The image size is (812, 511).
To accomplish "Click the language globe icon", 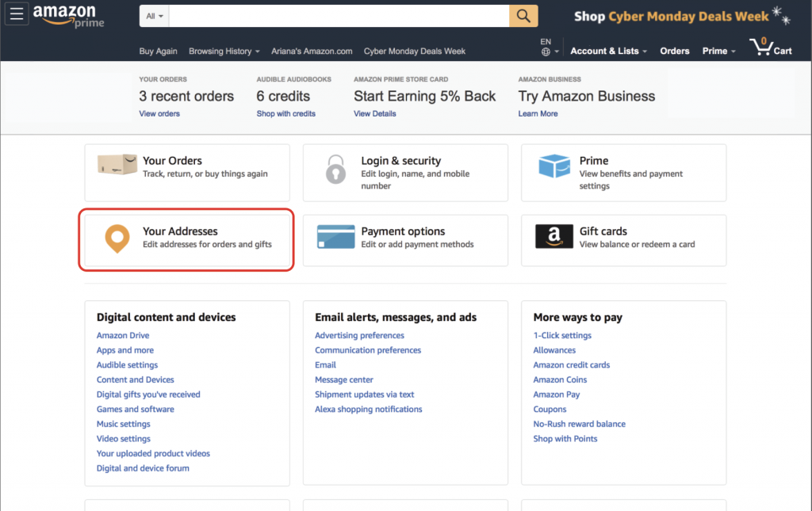I will 546,51.
